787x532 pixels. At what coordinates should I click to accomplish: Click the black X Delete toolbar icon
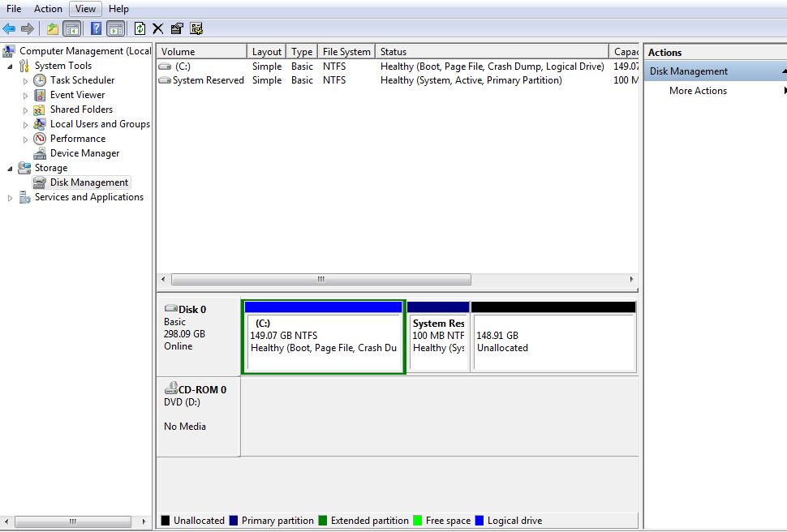(x=158, y=28)
